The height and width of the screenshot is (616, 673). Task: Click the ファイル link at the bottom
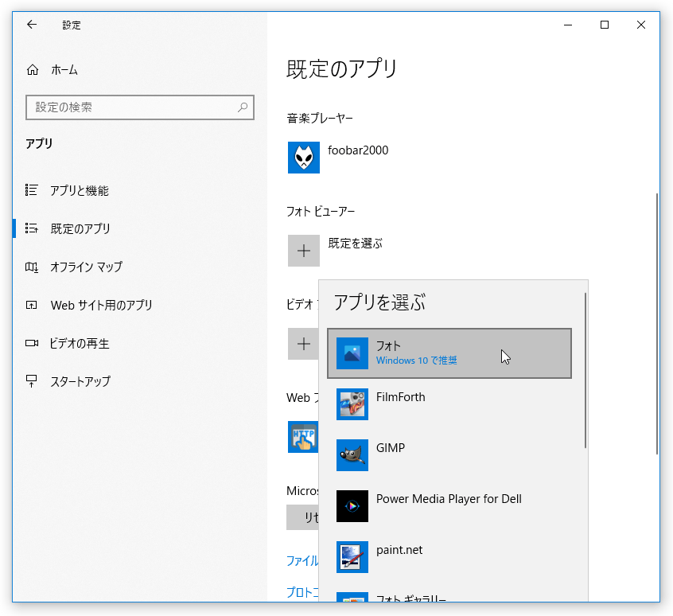click(302, 560)
